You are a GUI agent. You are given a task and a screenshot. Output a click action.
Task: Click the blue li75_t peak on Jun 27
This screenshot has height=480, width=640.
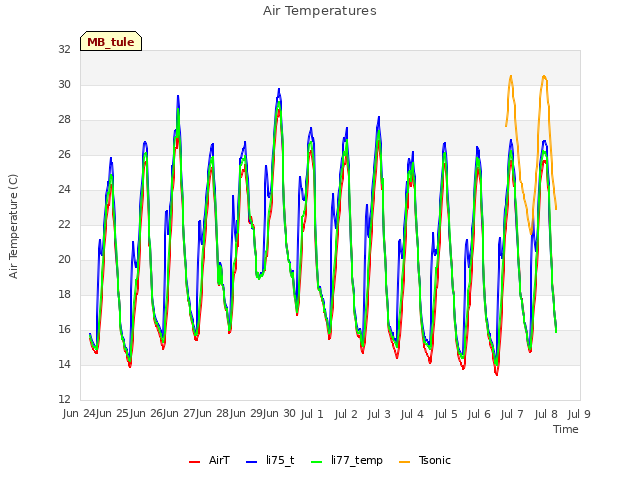pyautogui.click(x=178, y=96)
